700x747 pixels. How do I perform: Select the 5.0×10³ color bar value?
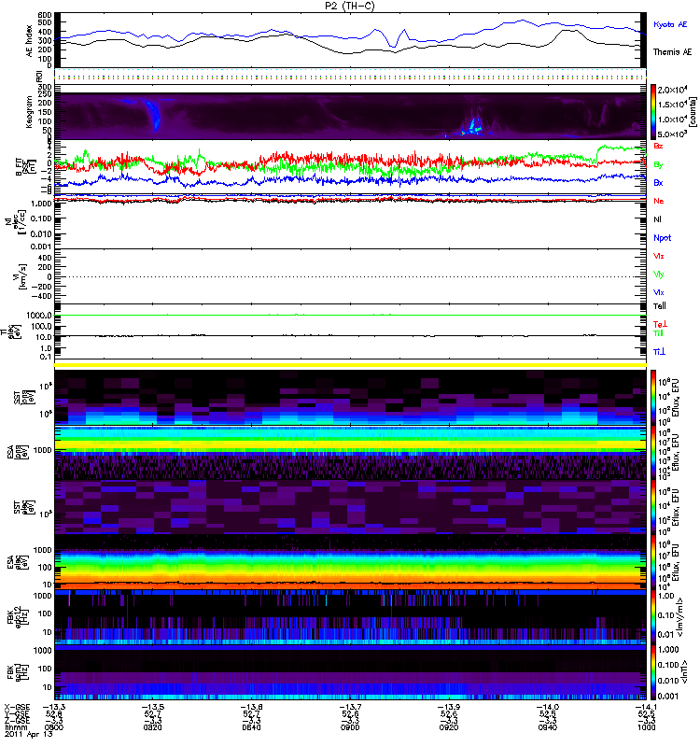coord(672,134)
